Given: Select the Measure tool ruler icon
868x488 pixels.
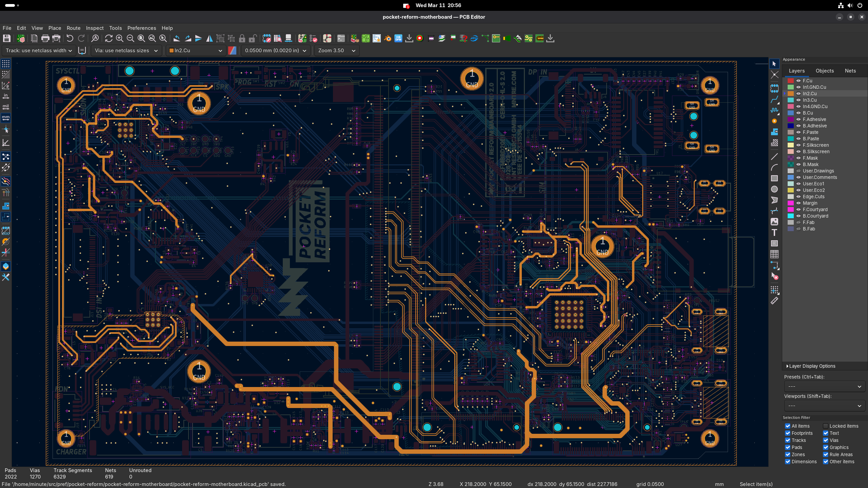Looking at the screenshot, I should pyautogui.click(x=774, y=301).
